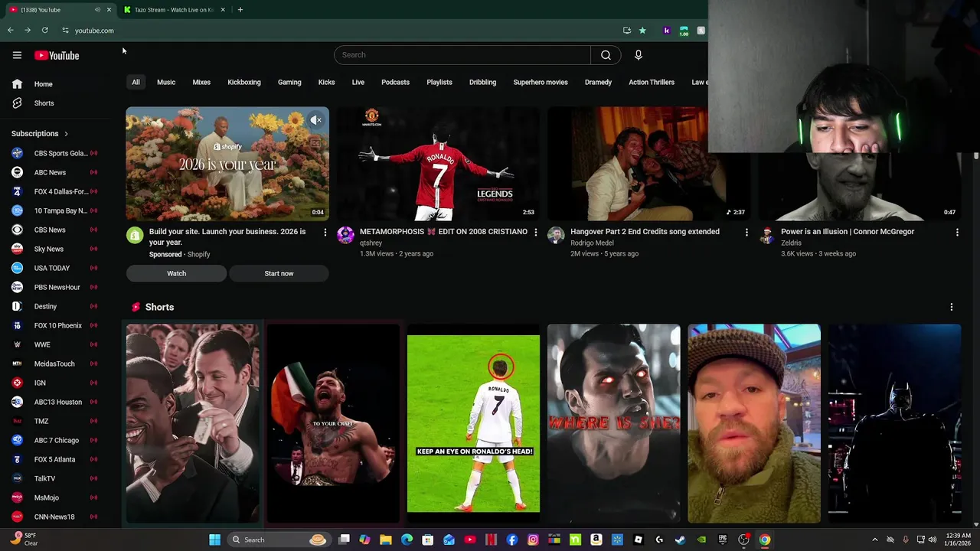980x551 pixels.
Task: Open the qtshrey channel avatar
Action: tap(345, 236)
